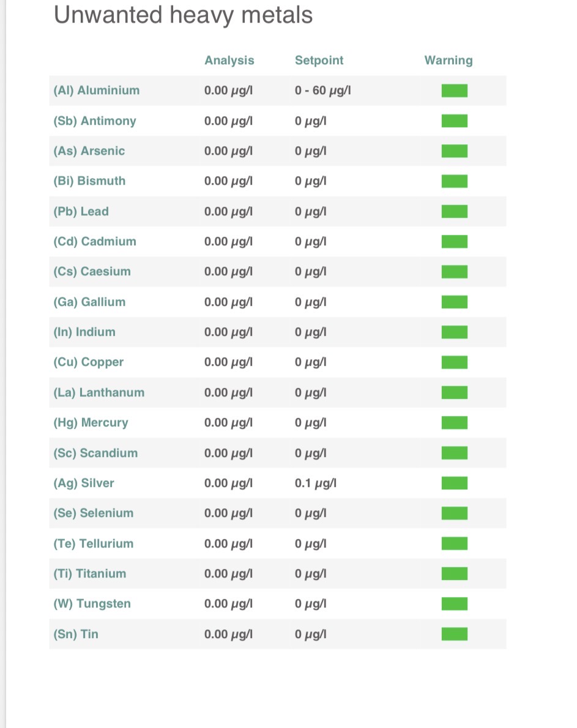Click the green warning indicator for Aluminium
Viewport: 577px width, 728px height.
[455, 91]
